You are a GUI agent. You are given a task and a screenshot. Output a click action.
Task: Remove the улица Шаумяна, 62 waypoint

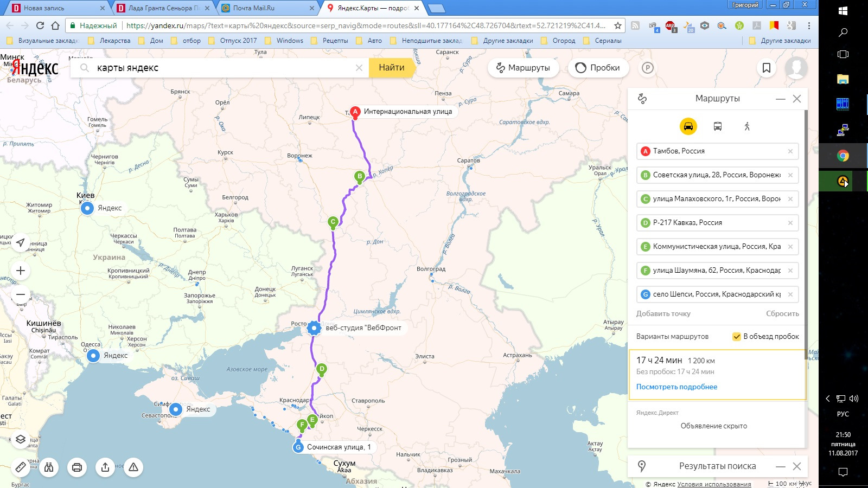pyautogui.click(x=790, y=271)
